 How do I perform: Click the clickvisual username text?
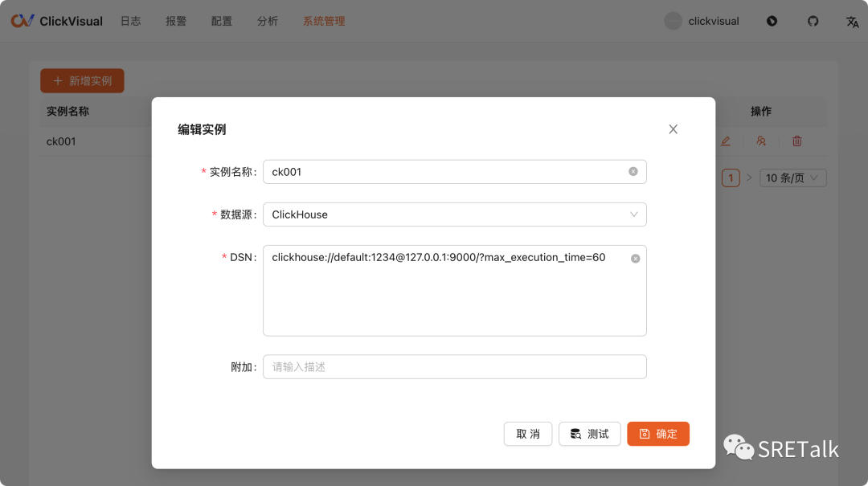714,21
